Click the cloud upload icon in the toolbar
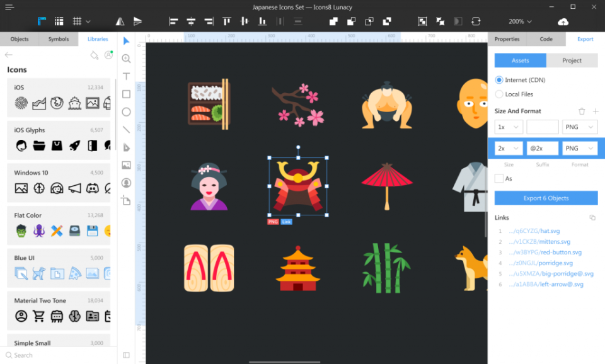The width and height of the screenshot is (605, 364). point(563,21)
